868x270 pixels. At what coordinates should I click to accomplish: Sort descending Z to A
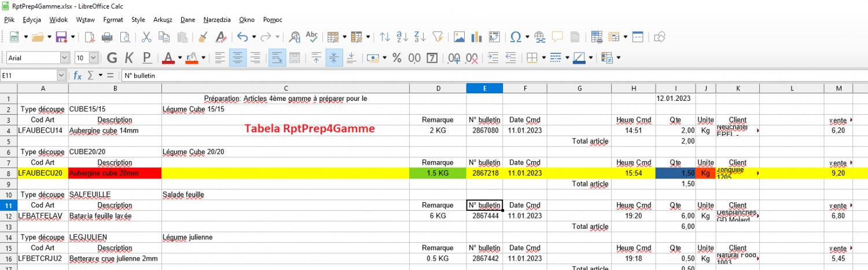[420, 37]
